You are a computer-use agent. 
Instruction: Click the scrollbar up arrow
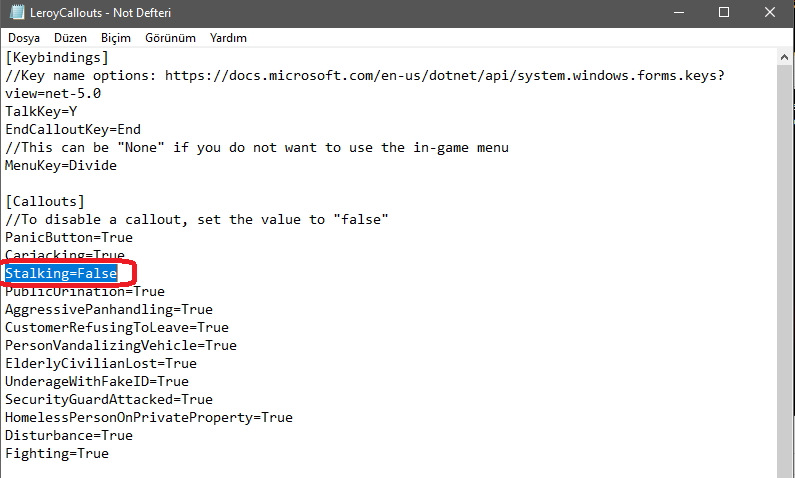click(786, 57)
